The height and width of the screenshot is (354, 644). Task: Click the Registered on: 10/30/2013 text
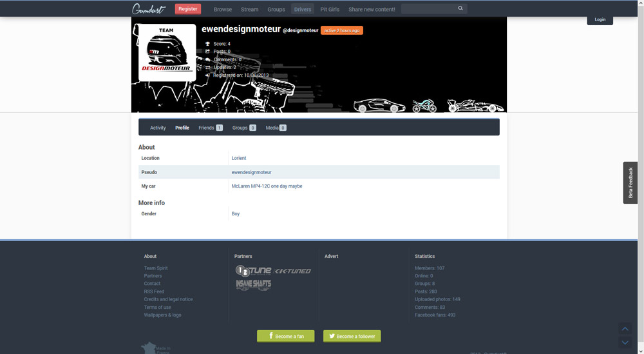[x=241, y=75]
